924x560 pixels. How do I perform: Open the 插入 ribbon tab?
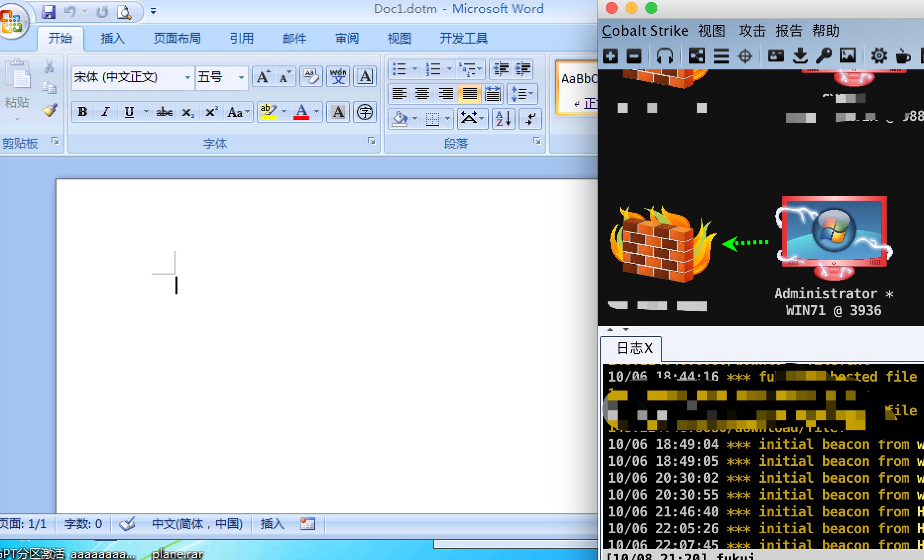coord(113,38)
